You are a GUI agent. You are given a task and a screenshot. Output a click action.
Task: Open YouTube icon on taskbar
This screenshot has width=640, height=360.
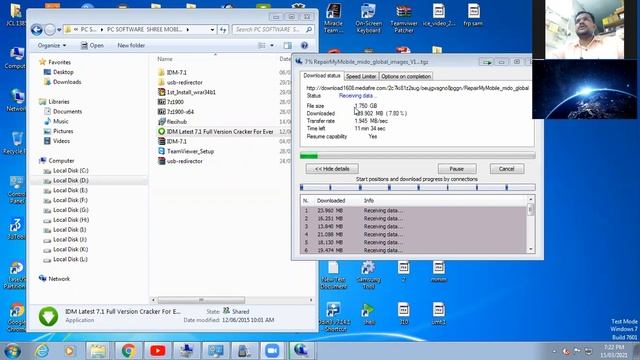pyautogui.click(x=158, y=351)
